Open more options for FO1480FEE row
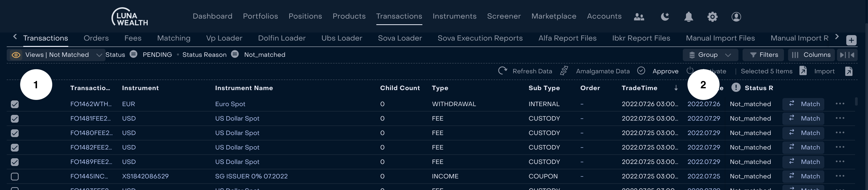Screen dimensions: 868x190 pos(840,132)
